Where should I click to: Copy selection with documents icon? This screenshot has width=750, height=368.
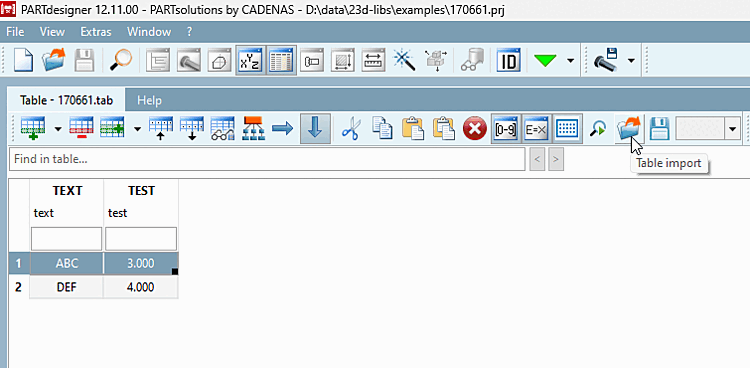pos(383,129)
